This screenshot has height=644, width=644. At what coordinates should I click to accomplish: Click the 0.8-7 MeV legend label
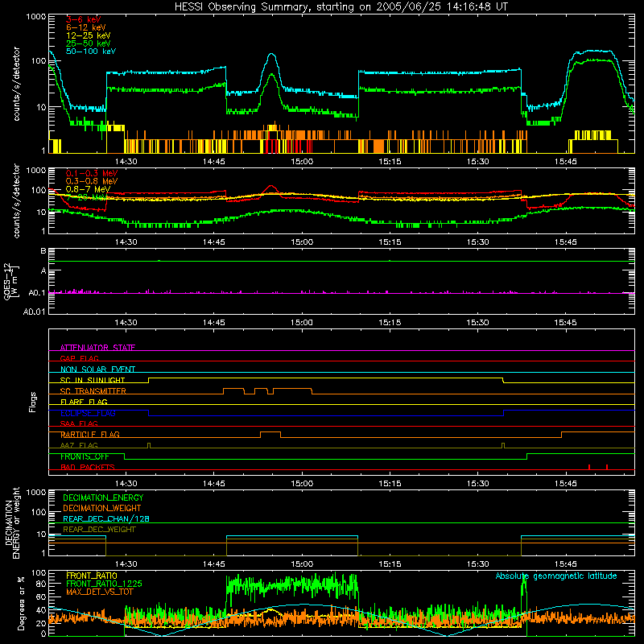point(89,189)
